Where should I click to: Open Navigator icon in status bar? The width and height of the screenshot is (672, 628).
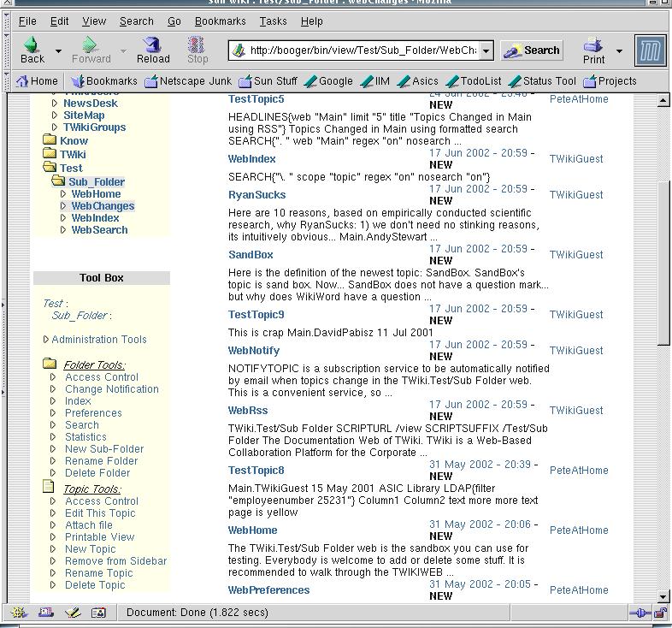(x=19, y=613)
